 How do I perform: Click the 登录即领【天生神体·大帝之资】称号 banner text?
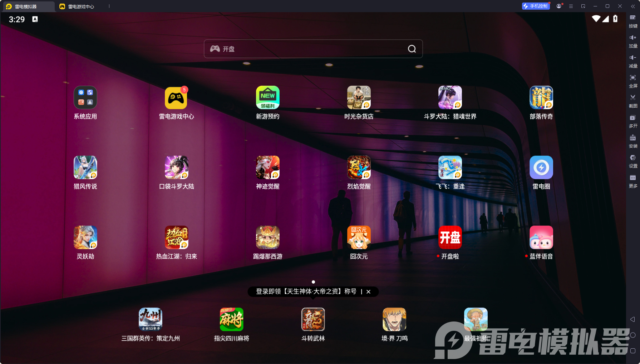click(306, 291)
